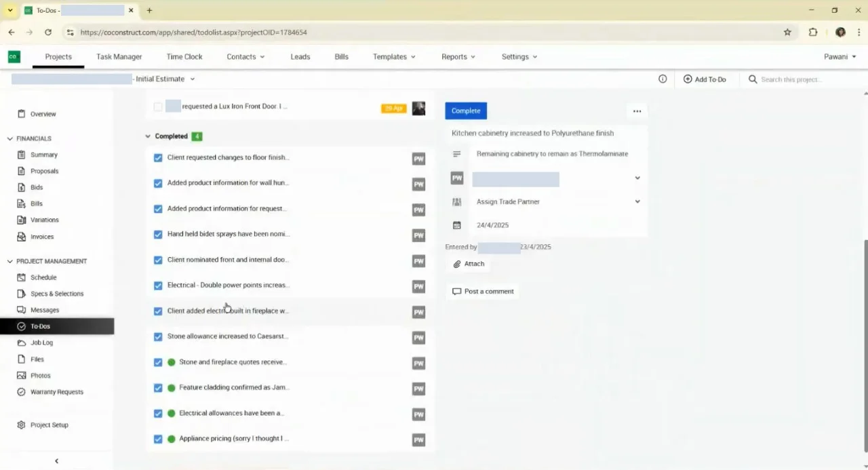Image resolution: width=868 pixels, height=470 pixels.
Task: Uncheck the Stone allowance increased to-do
Action: click(158, 336)
